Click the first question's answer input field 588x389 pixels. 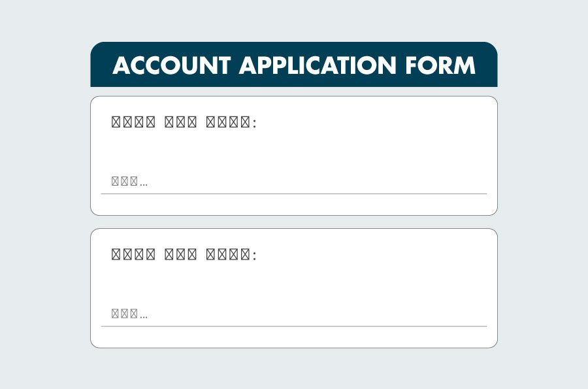pyautogui.click(x=294, y=182)
